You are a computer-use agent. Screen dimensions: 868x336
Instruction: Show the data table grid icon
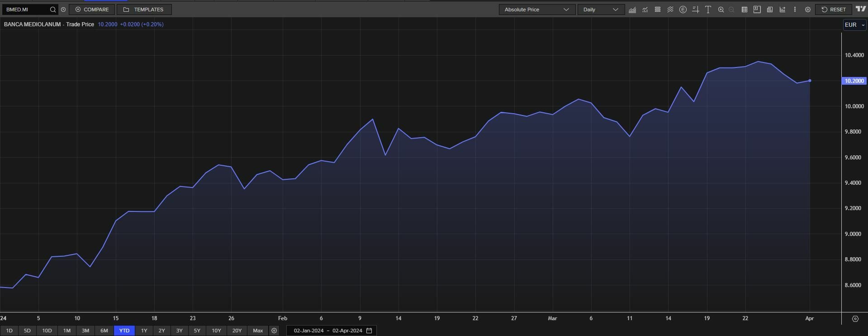[x=744, y=10]
